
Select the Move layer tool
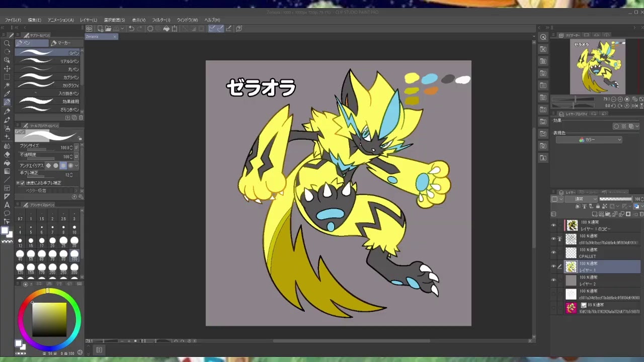coord(7,68)
